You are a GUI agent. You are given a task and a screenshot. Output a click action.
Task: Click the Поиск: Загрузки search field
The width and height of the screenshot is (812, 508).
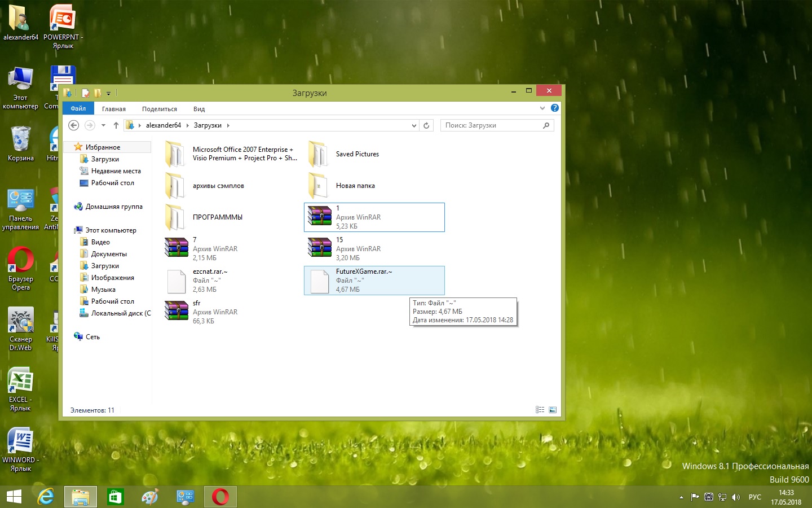491,125
